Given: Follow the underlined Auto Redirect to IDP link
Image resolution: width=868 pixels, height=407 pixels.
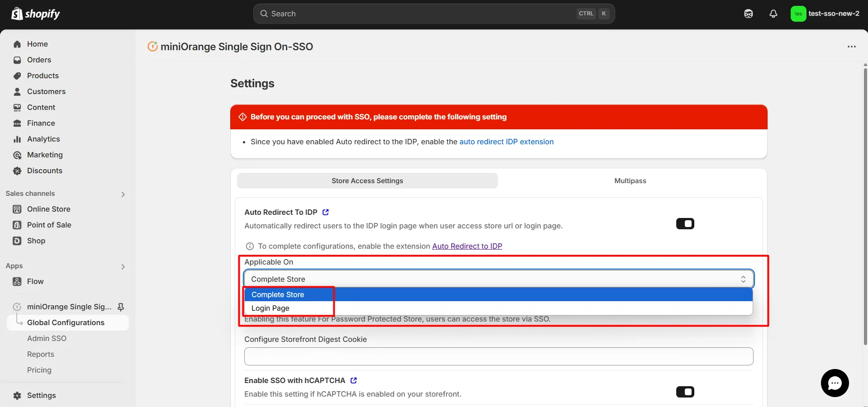Looking at the screenshot, I should click(x=467, y=246).
